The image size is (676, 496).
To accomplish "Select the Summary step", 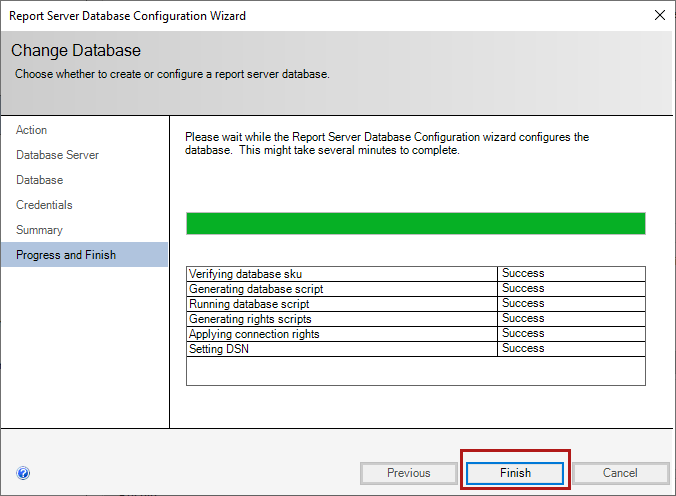I will (x=39, y=230).
